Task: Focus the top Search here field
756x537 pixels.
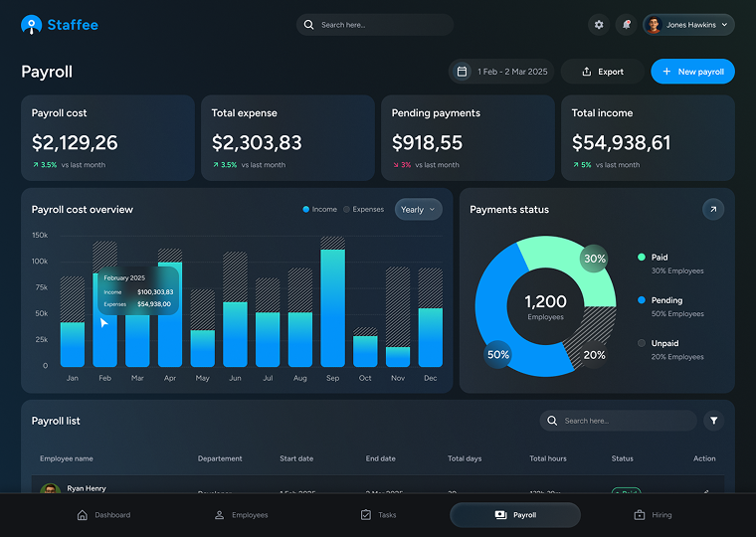Action: [375, 25]
